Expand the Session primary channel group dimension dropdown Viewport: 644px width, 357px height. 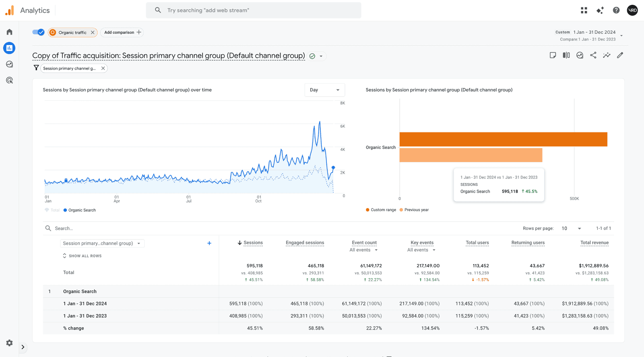102,243
